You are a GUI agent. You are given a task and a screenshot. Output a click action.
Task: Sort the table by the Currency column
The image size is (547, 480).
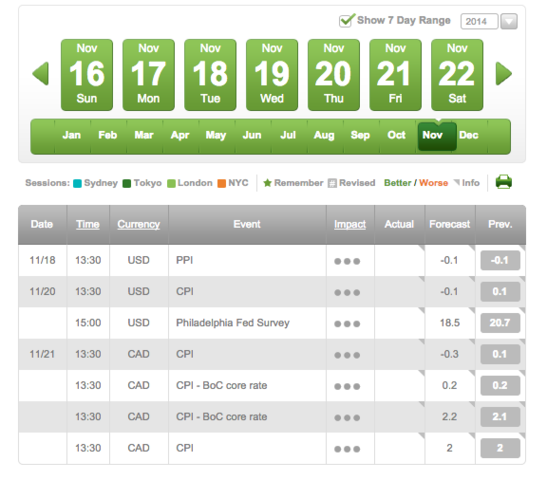pos(138,224)
